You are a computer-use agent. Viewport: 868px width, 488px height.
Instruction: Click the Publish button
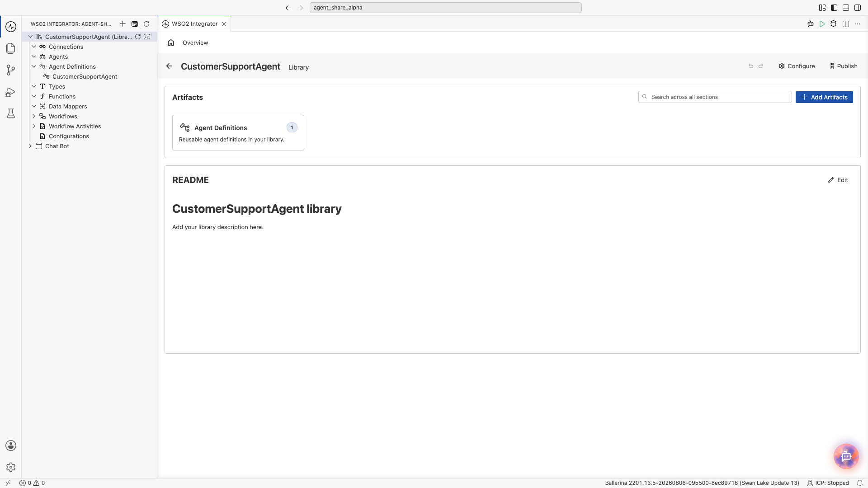pos(843,66)
